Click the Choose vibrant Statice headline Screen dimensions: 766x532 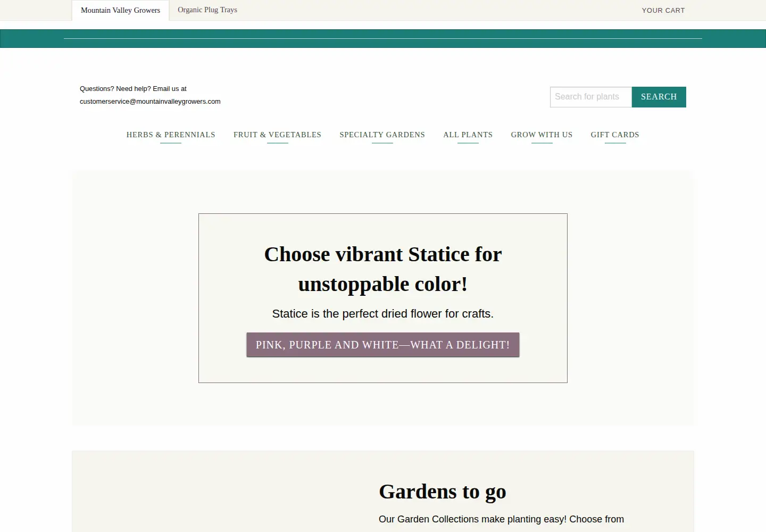[383, 269]
